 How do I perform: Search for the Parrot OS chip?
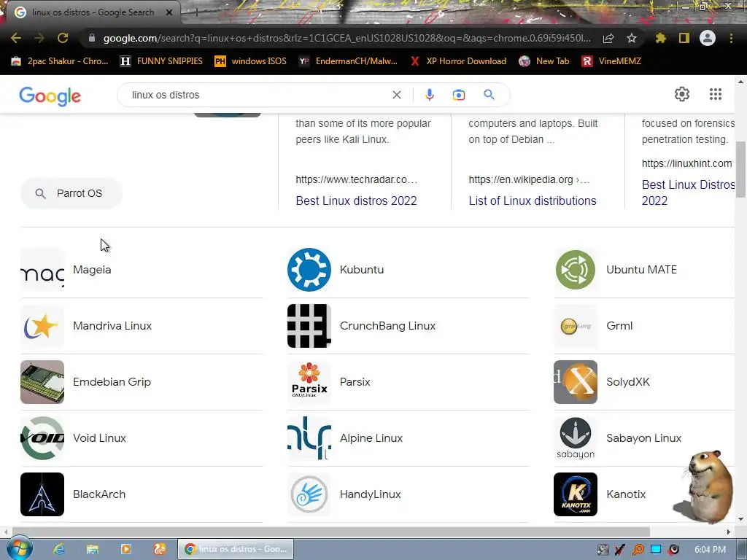pos(71,193)
